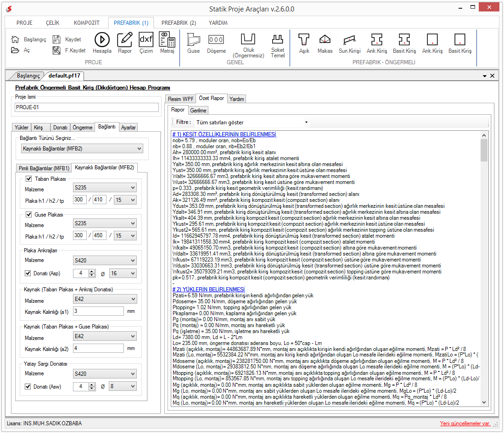The width and height of the screenshot is (504, 434).
Task: Click KESİT ÖZELLİKLERİNİN BELİRLENMESİ heading link
Action: [x=224, y=134]
